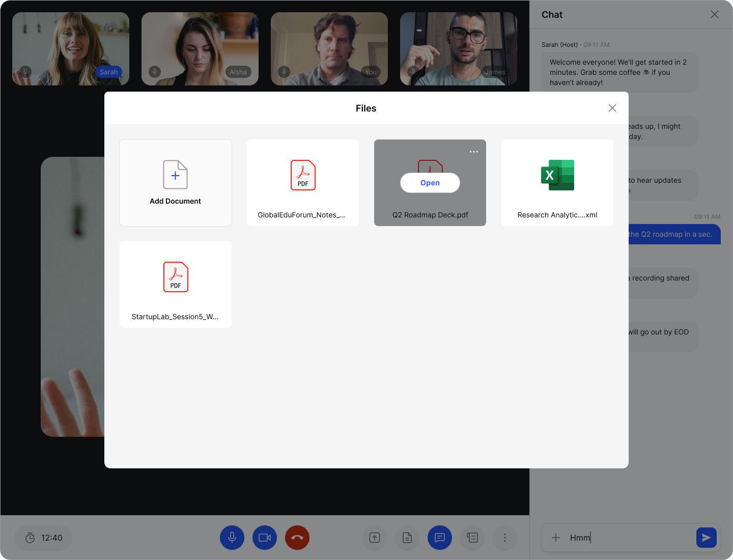
Task: Close the Chat panel
Action: coord(715,14)
